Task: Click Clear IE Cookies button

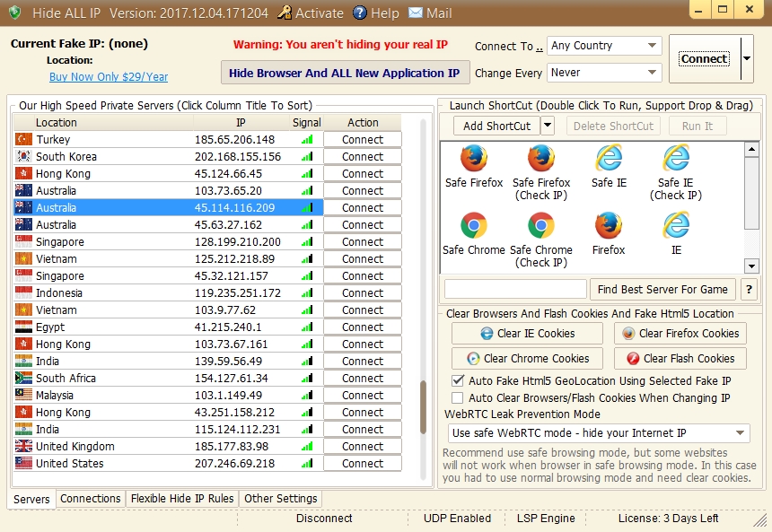Action: point(527,334)
